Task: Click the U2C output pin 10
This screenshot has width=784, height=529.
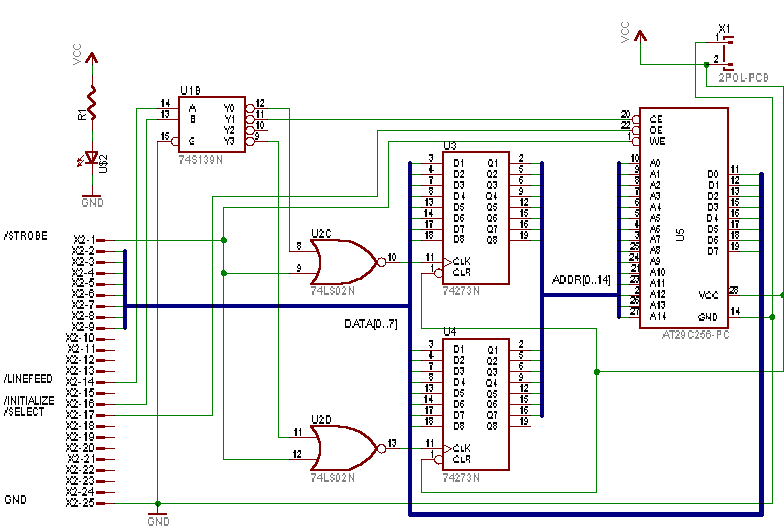Action: click(x=392, y=259)
